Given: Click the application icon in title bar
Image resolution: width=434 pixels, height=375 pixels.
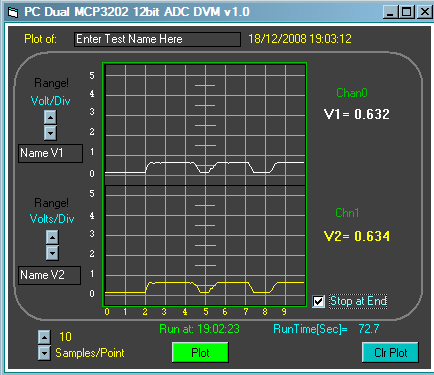Looking at the screenshot, I should [x=13, y=12].
